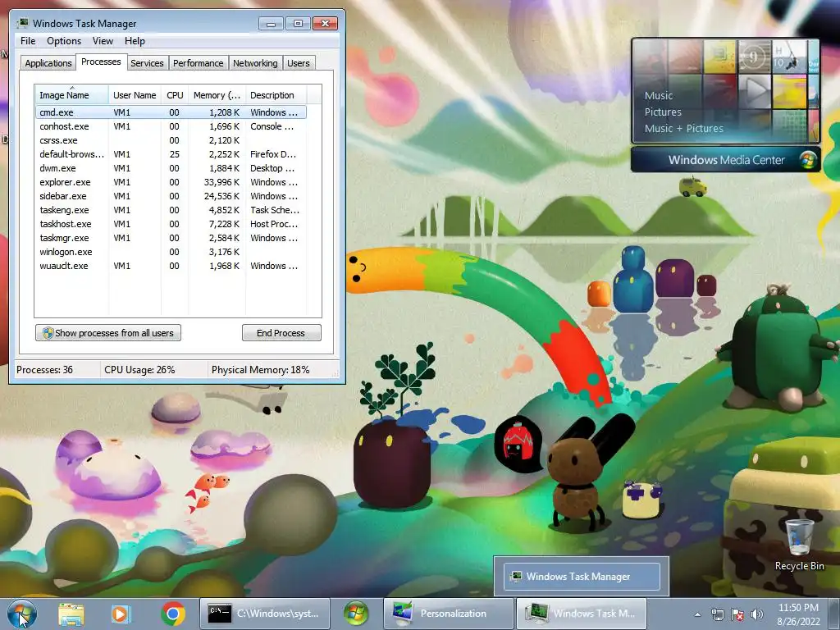Open Google Chrome from taskbar
Image resolution: width=840 pixels, height=630 pixels.
172,614
